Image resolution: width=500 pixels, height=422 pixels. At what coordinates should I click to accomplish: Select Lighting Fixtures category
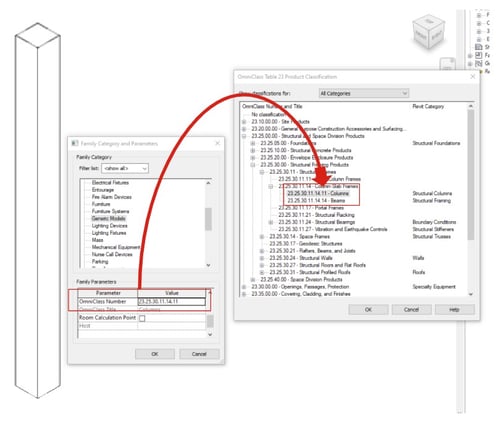click(109, 233)
